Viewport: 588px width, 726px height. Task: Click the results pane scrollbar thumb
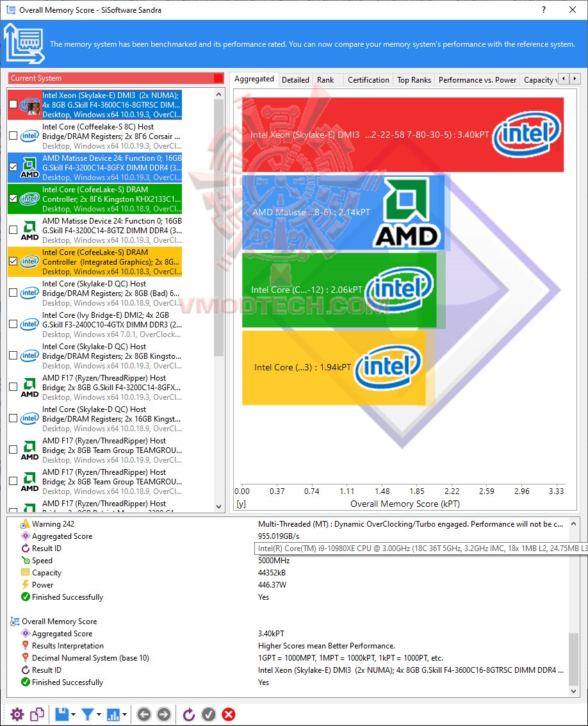pyautogui.click(x=574, y=659)
